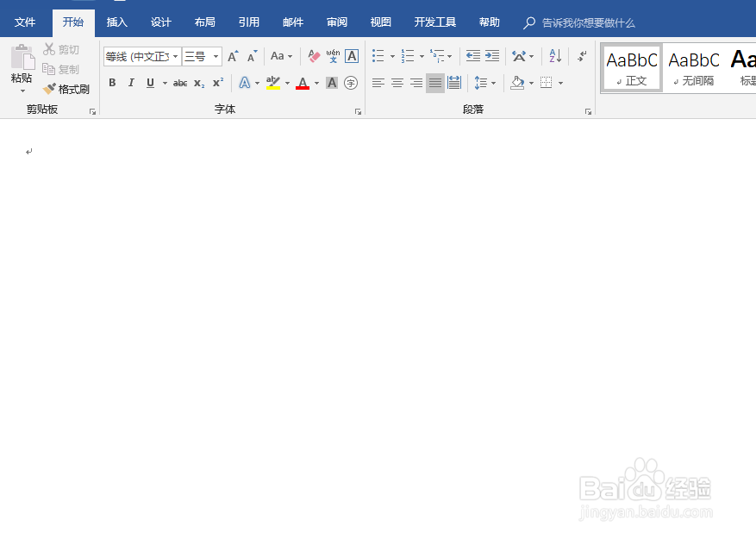Screen dimensions: 756x539
Task: Apply distributed alignment
Action: click(x=454, y=83)
